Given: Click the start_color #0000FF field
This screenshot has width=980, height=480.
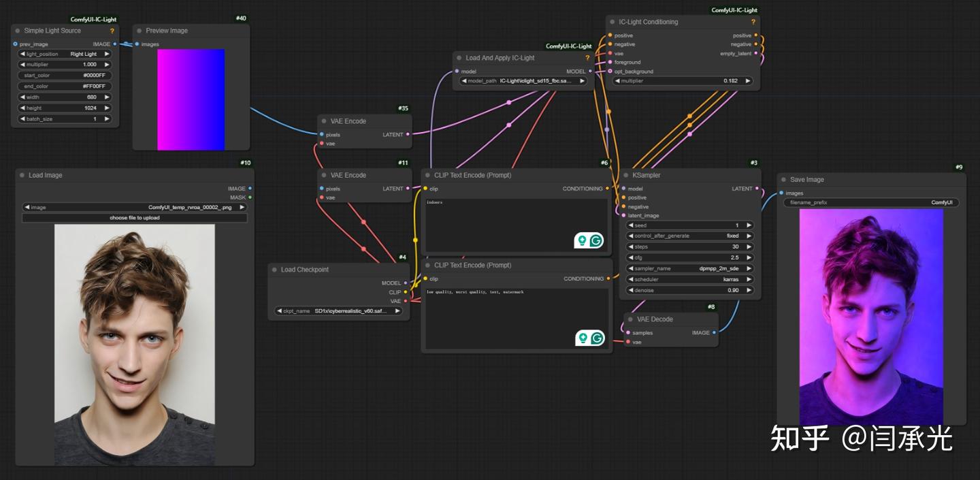Looking at the screenshot, I should (65, 76).
